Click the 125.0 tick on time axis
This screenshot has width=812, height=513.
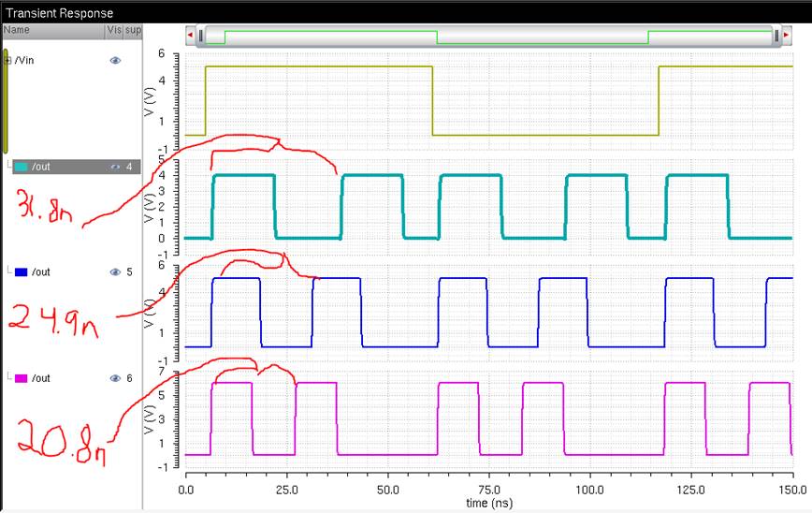pos(690,490)
